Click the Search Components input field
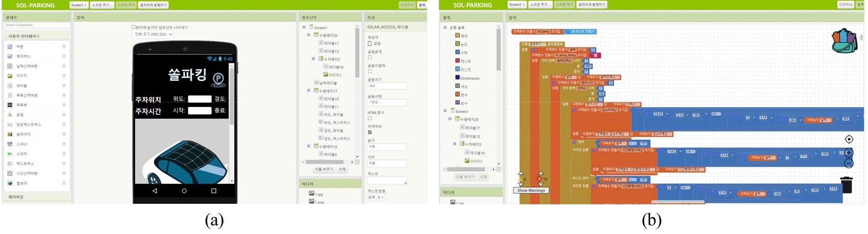This screenshot has height=234, width=868. coord(37,25)
